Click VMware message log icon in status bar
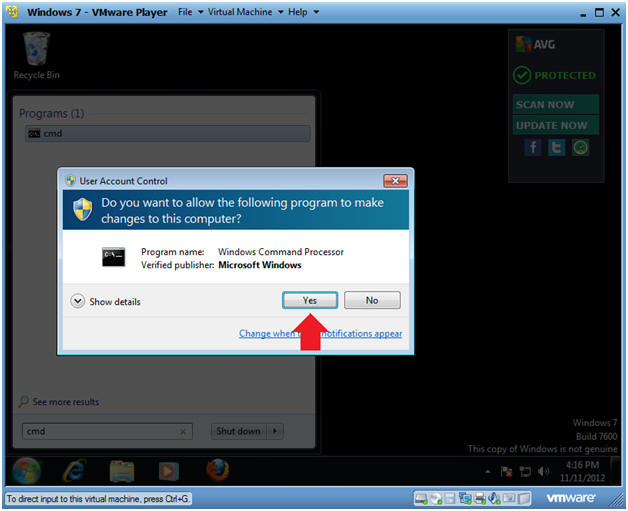Screen dimensions: 628x511 pyautogui.click(x=509, y=499)
